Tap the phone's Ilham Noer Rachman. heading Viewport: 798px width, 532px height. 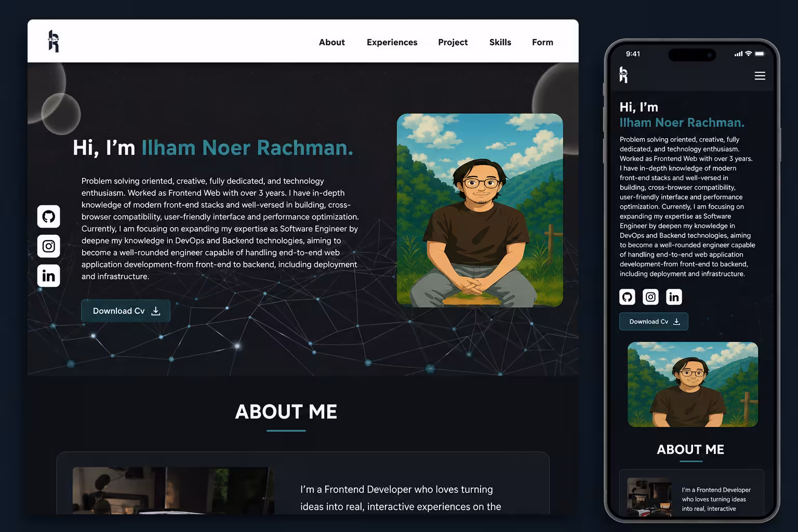click(682, 123)
